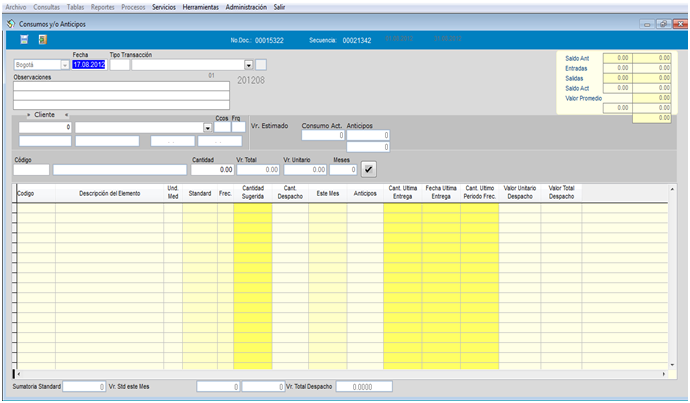
Task: Click the Frq input field
Action: point(239,127)
